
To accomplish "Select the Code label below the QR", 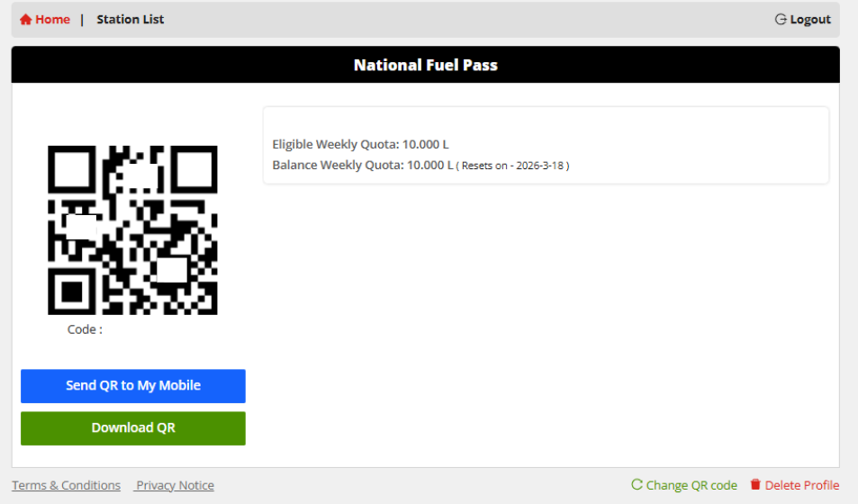I will [x=85, y=329].
